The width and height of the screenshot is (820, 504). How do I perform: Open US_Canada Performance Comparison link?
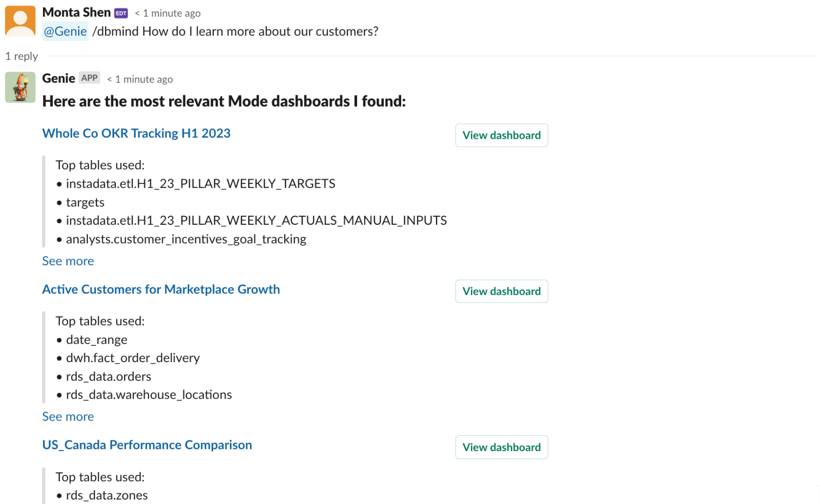pos(147,445)
